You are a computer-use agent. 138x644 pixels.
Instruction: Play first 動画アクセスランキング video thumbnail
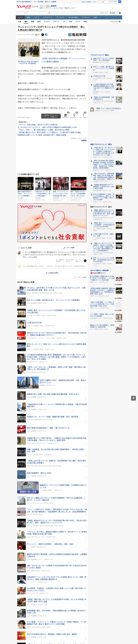[119, 213]
